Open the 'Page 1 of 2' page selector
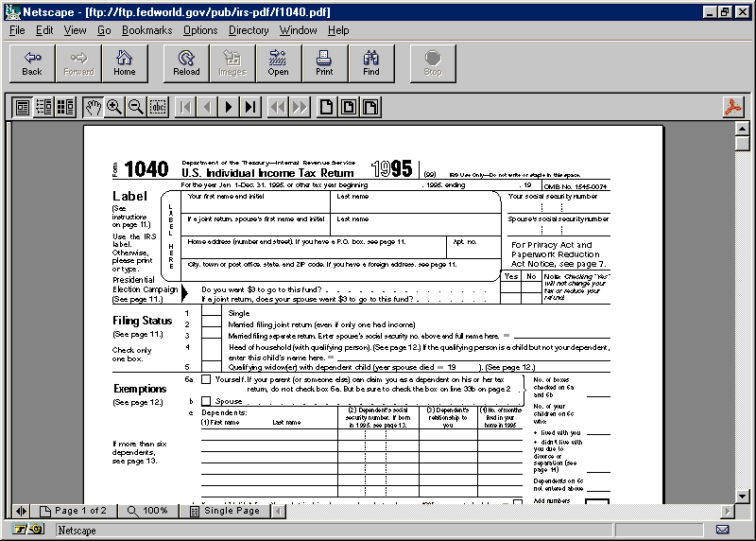Screen dimensions: 756x541 pos(74,511)
